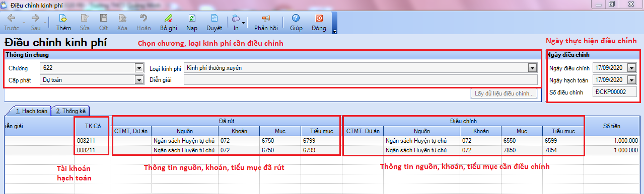The height and width of the screenshot is (194, 644).
Task: Click Đã rút Tiểu mục 6799 in first row
Action: [x=321, y=141]
